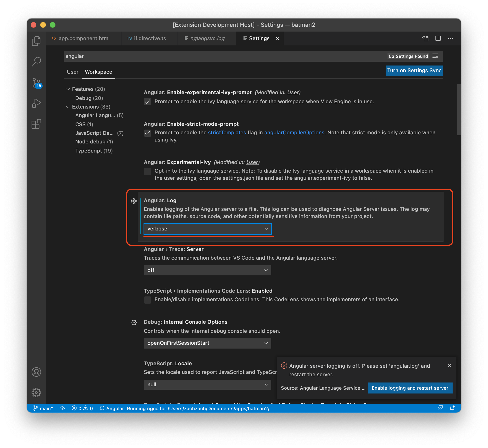
Task: Open gear menu for Angular: Log setting
Action: (134, 201)
